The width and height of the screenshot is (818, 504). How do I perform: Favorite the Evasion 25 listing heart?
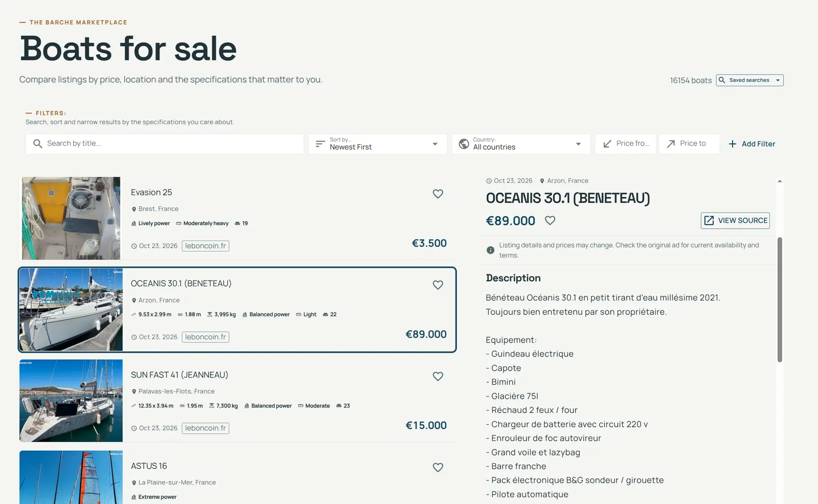(438, 194)
